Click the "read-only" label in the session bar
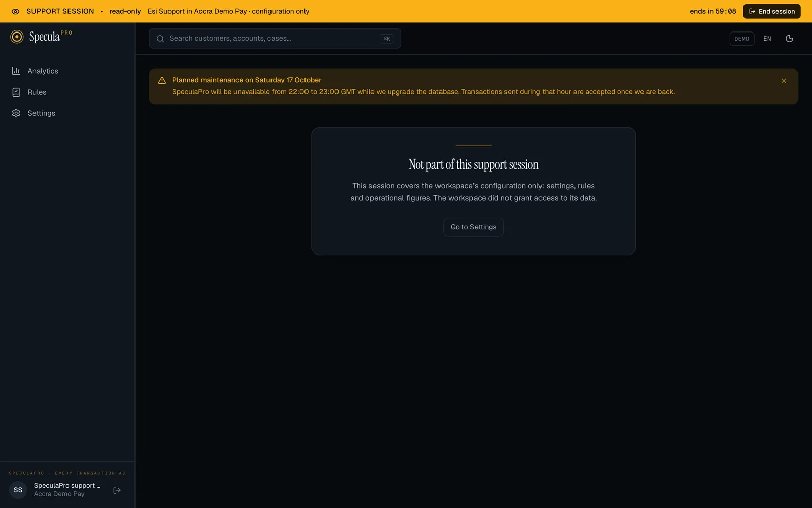This screenshot has height=508, width=812. 125,11
